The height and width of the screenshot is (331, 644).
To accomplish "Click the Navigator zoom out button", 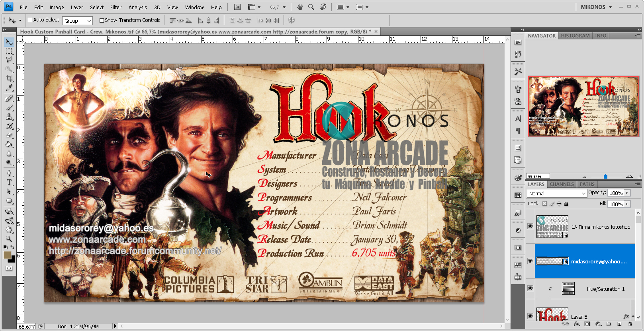I will tap(585, 177).
